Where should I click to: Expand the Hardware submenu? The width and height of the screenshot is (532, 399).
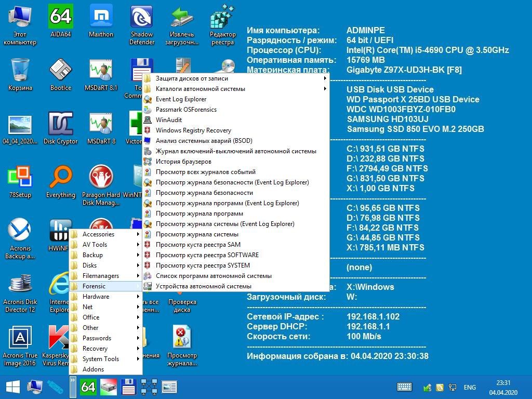[105, 297]
